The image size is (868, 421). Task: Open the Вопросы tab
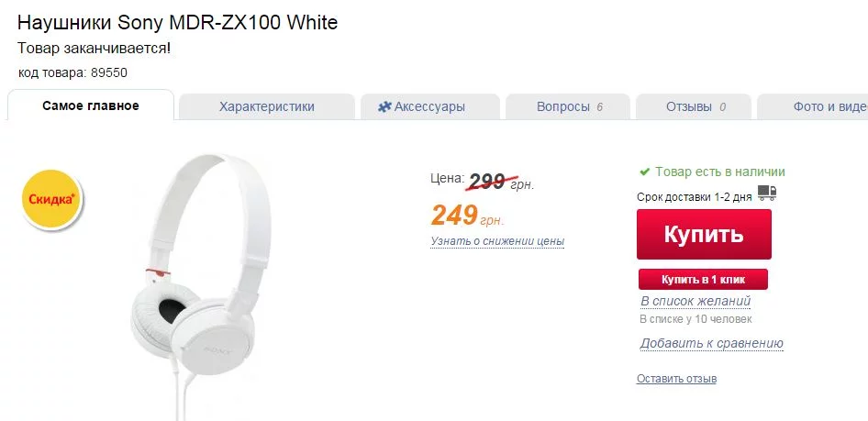tap(568, 106)
